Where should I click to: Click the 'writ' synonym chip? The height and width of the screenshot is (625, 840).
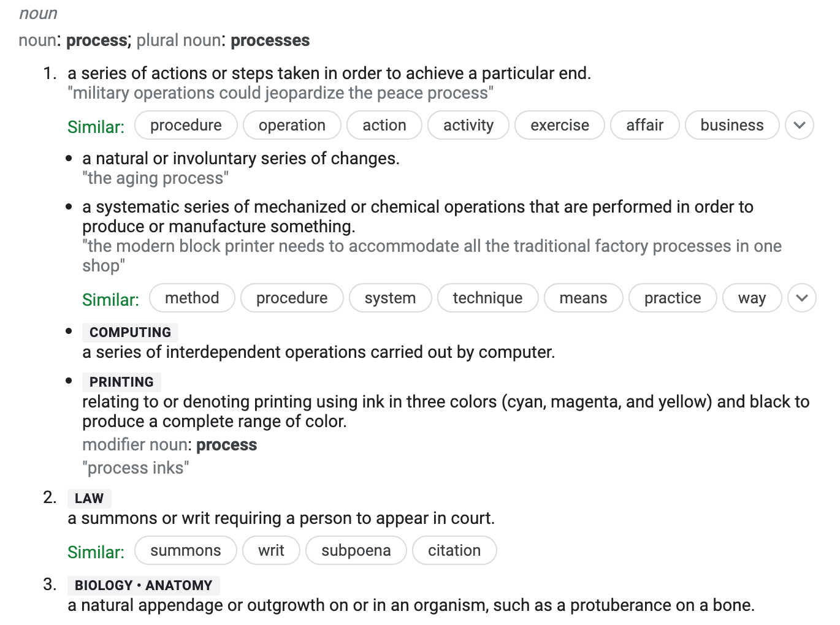coord(271,550)
